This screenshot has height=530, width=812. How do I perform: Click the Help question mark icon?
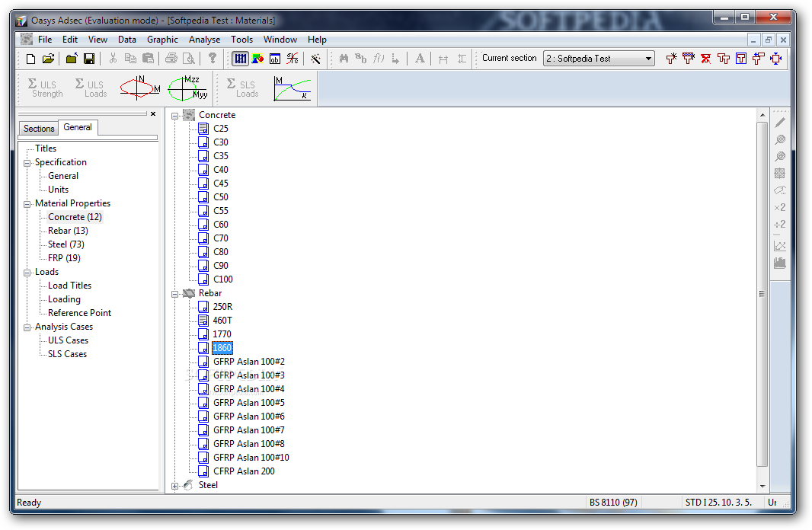point(212,59)
